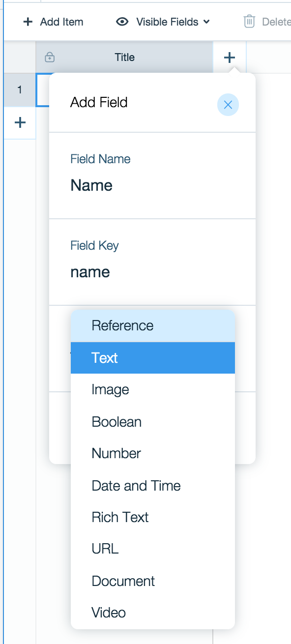The image size is (291, 644).
Task: Expand the Visible Fields chevron
Action: pos(205,22)
